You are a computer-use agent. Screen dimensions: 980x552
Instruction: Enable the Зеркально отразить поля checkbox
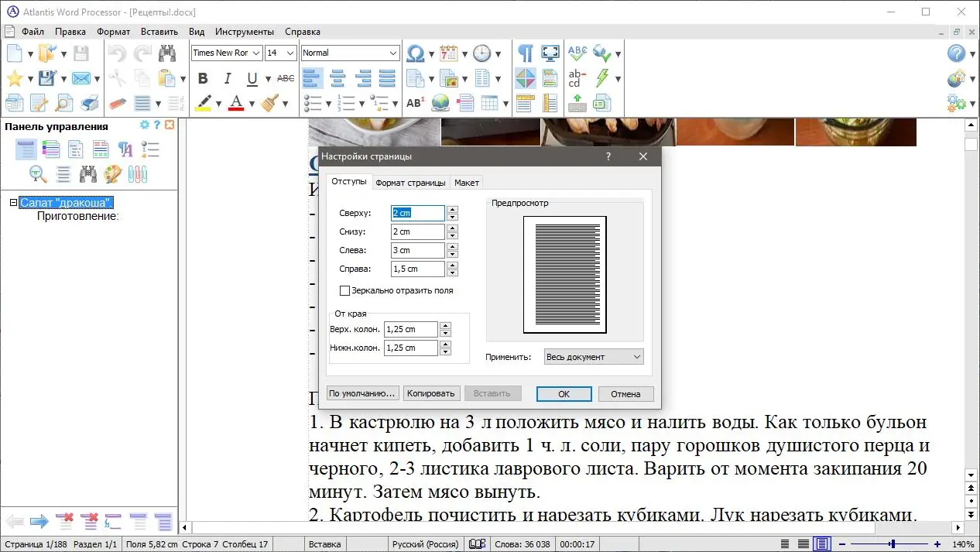pos(344,290)
